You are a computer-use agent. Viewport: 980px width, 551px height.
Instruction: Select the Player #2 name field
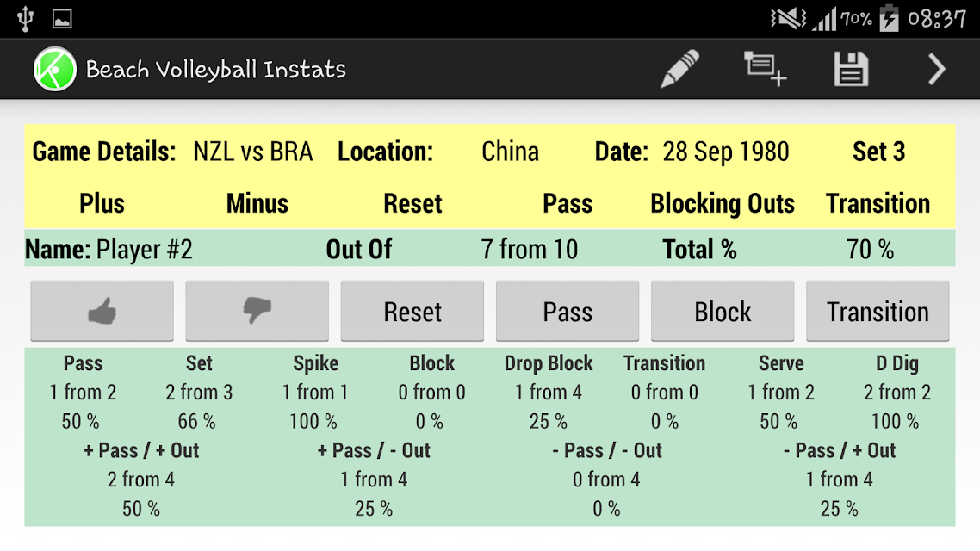tap(109, 250)
